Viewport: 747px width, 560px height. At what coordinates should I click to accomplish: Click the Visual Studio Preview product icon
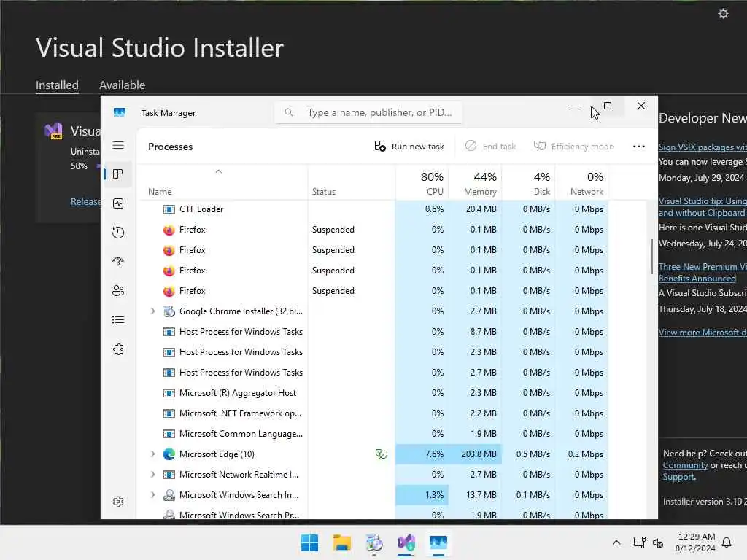pos(53,131)
